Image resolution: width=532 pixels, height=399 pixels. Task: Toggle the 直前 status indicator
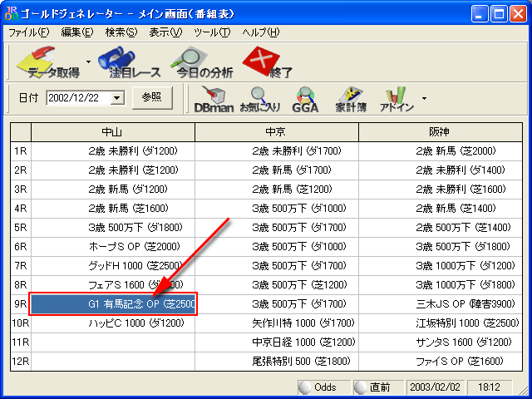(376, 387)
